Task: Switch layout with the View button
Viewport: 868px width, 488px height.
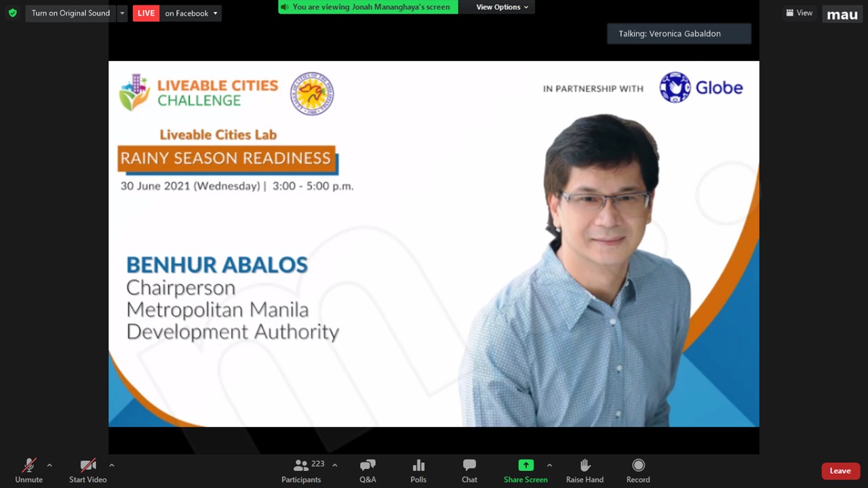Action: pyautogui.click(x=799, y=13)
